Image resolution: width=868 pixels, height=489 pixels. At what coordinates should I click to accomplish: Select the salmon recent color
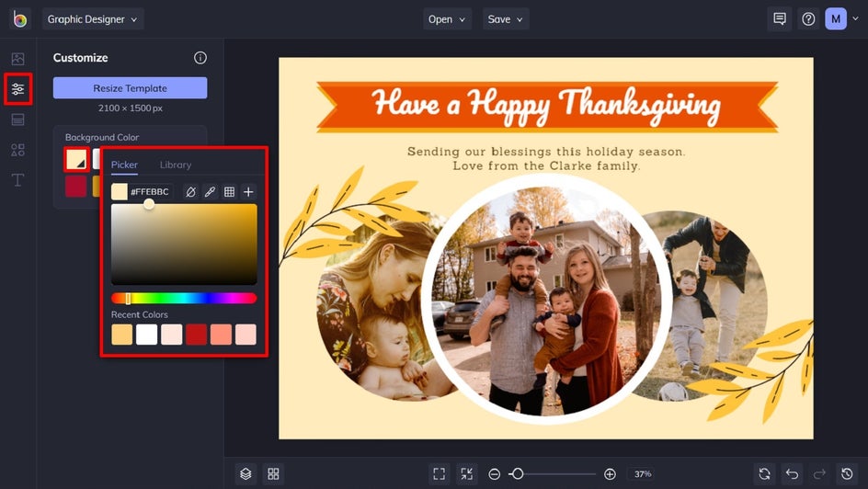click(221, 335)
